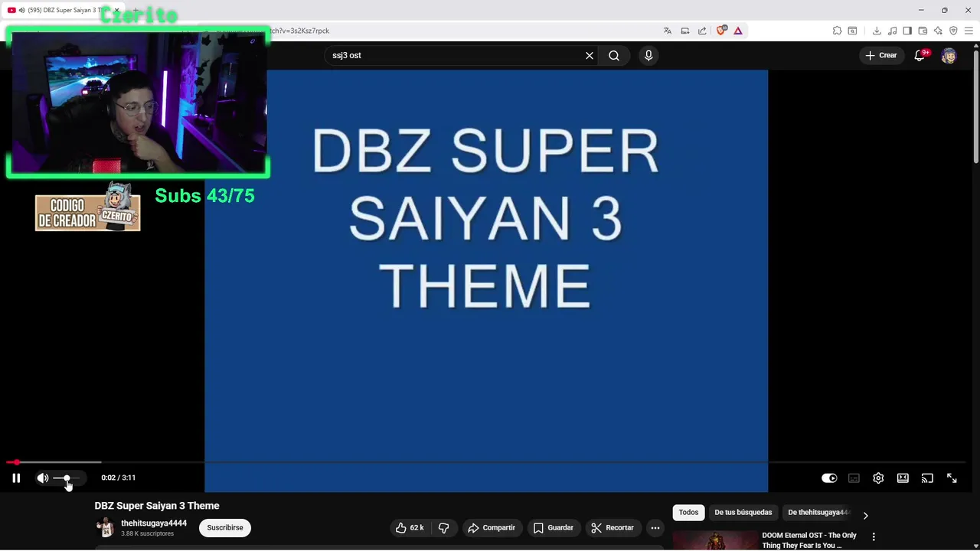Click the DOOM Eternal OST thumbnail
Image resolution: width=980 pixels, height=551 pixels.
[715, 540]
